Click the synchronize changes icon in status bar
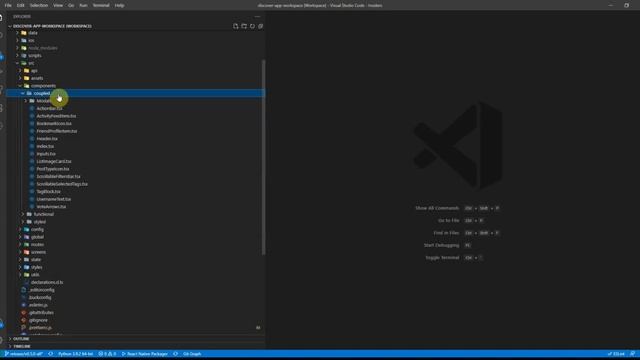The height and width of the screenshot is (360, 640). tap(51, 354)
